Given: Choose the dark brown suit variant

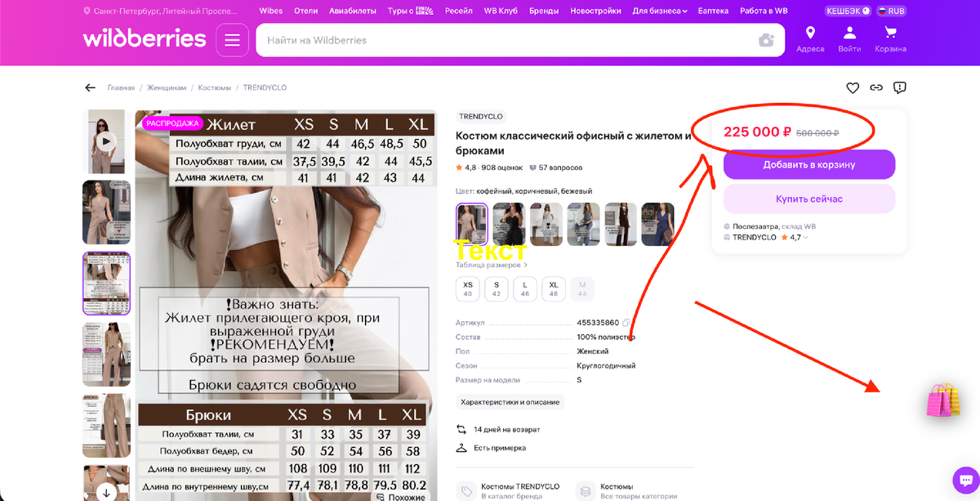Looking at the screenshot, I should point(621,224).
